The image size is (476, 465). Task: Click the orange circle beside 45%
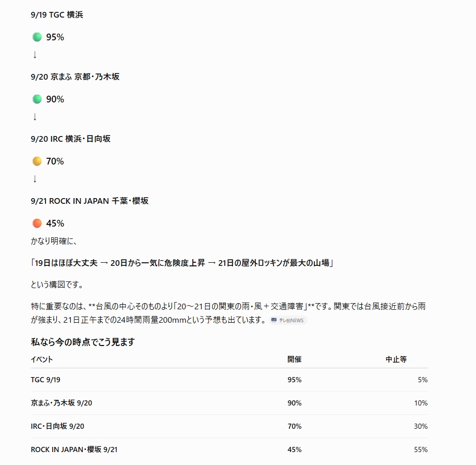click(37, 223)
